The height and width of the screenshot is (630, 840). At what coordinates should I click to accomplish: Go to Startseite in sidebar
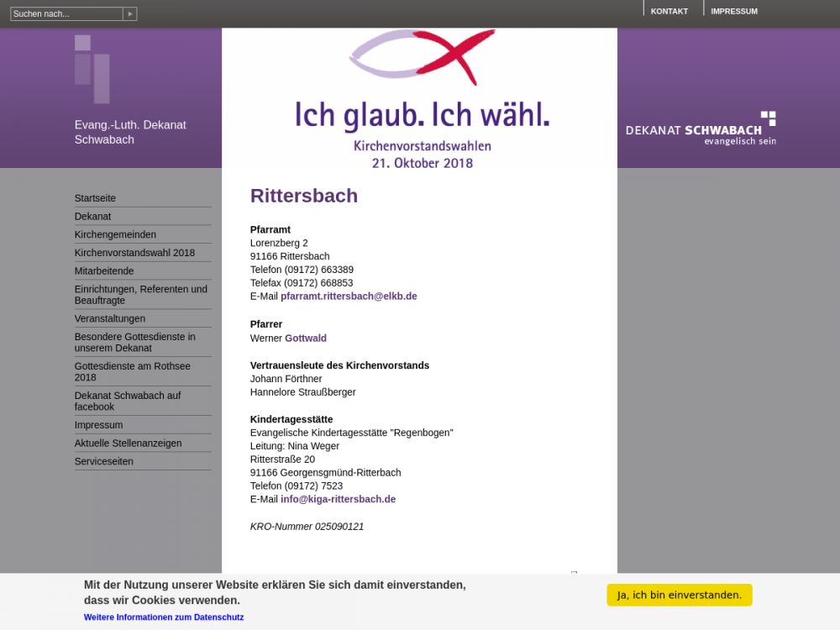95,198
